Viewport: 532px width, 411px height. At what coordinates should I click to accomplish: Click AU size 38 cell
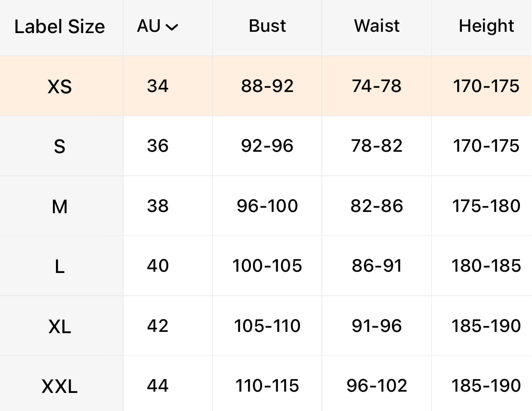(158, 206)
